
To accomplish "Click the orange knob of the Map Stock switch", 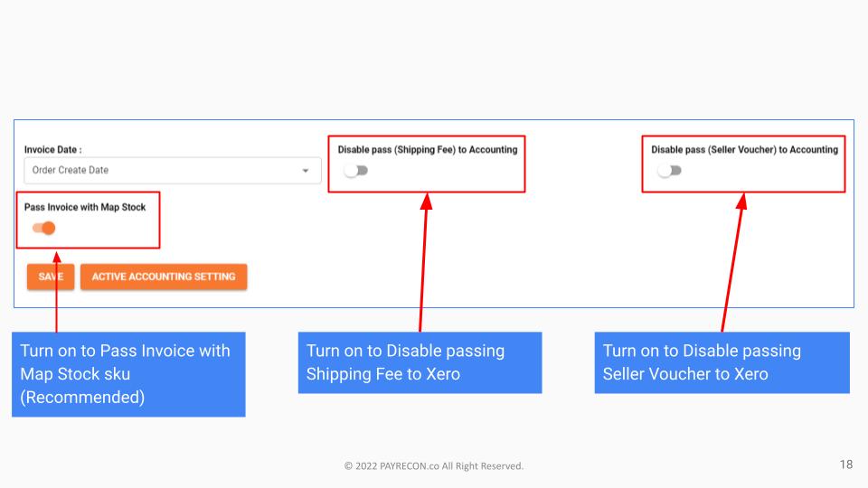I will point(49,228).
